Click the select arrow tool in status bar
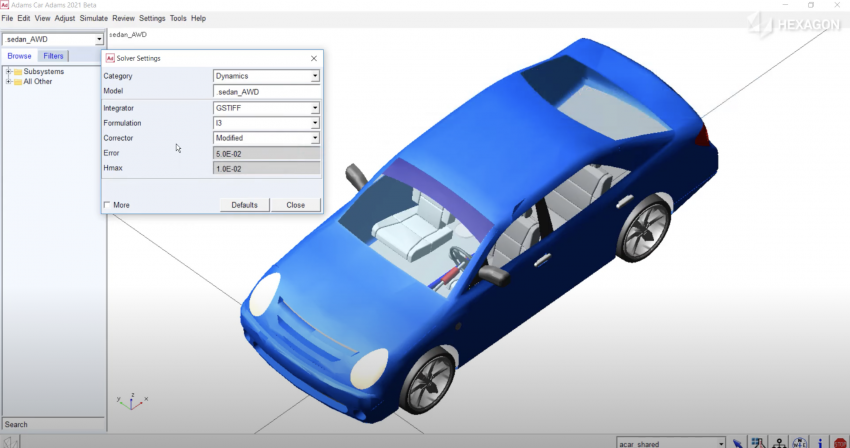Screen dimensions: 850x448 coord(737,443)
